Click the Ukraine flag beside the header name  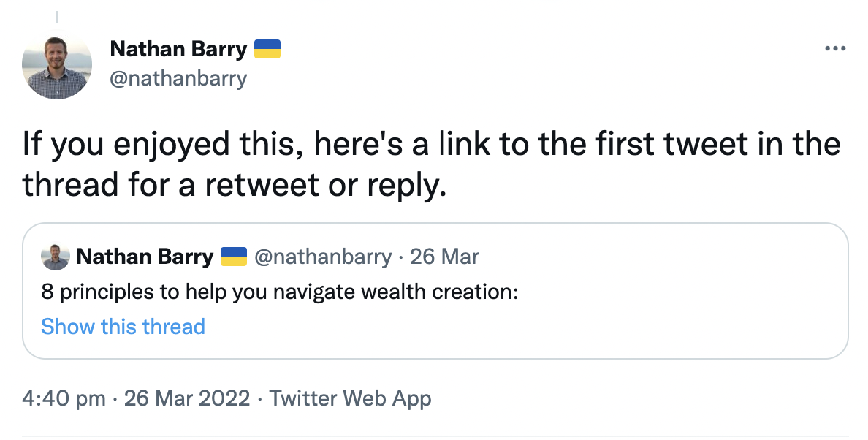267,49
